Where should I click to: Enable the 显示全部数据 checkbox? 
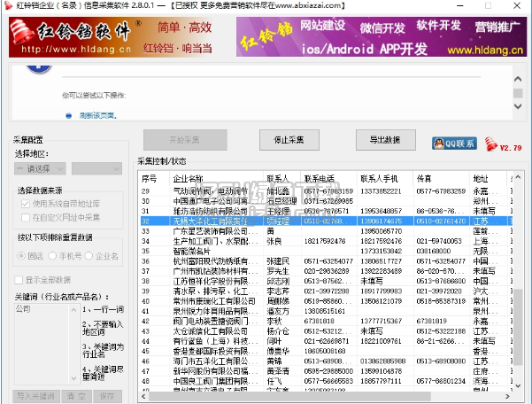point(19,280)
